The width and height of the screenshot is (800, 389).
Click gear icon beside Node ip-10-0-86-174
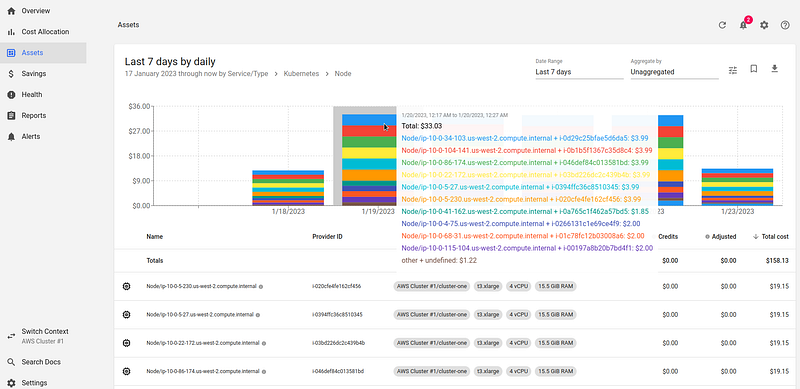127,371
